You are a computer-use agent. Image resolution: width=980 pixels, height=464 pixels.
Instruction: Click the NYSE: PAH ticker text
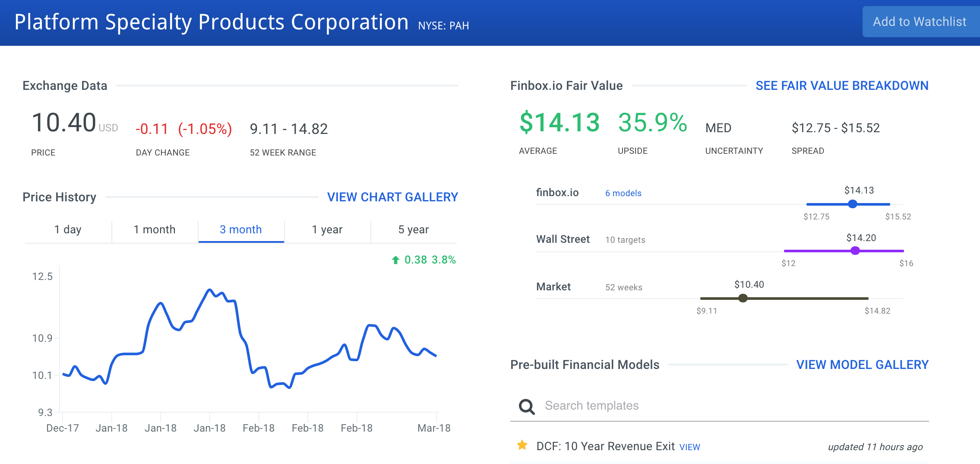click(443, 26)
